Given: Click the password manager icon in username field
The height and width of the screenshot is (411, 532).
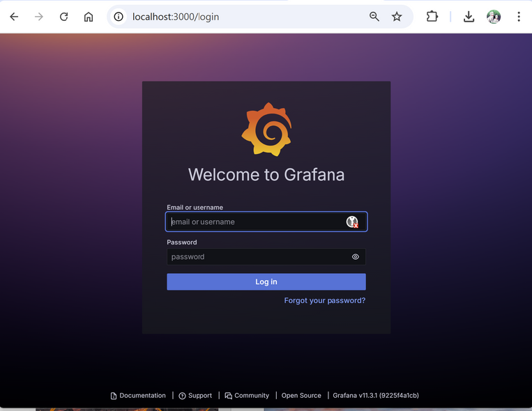Looking at the screenshot, I should [352, 222].
